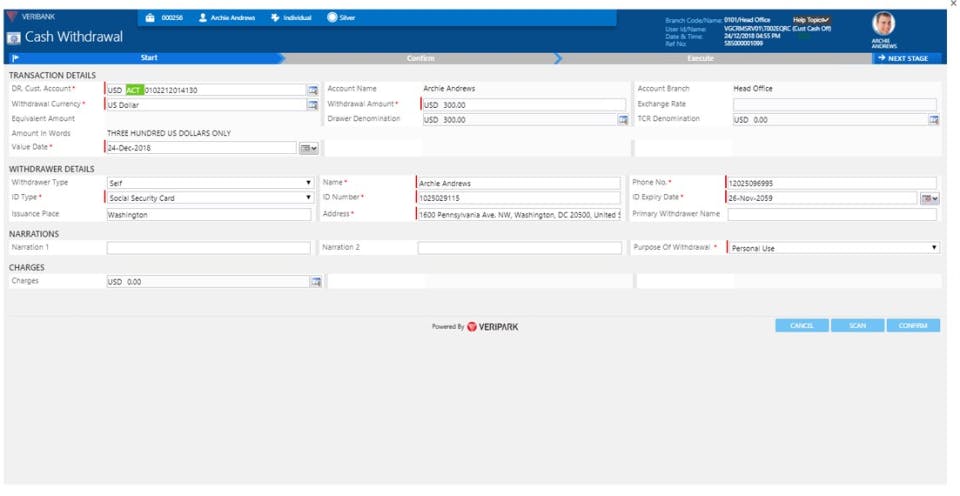Click the flag icon on Start stage
Screen dimensions: 960x496
tap(16, 58)
